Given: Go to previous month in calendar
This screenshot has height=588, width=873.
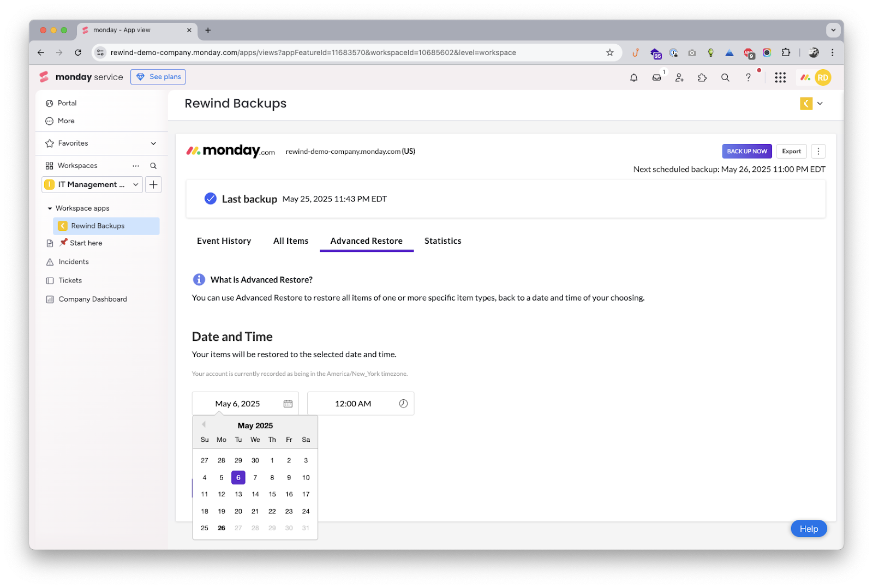Looking at the screenshot, I should 204,424.
